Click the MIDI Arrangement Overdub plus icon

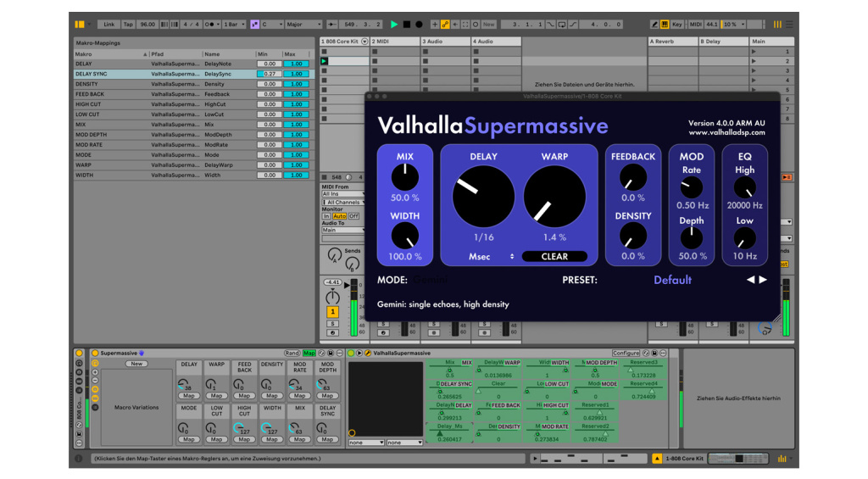(x=435, y=25)
